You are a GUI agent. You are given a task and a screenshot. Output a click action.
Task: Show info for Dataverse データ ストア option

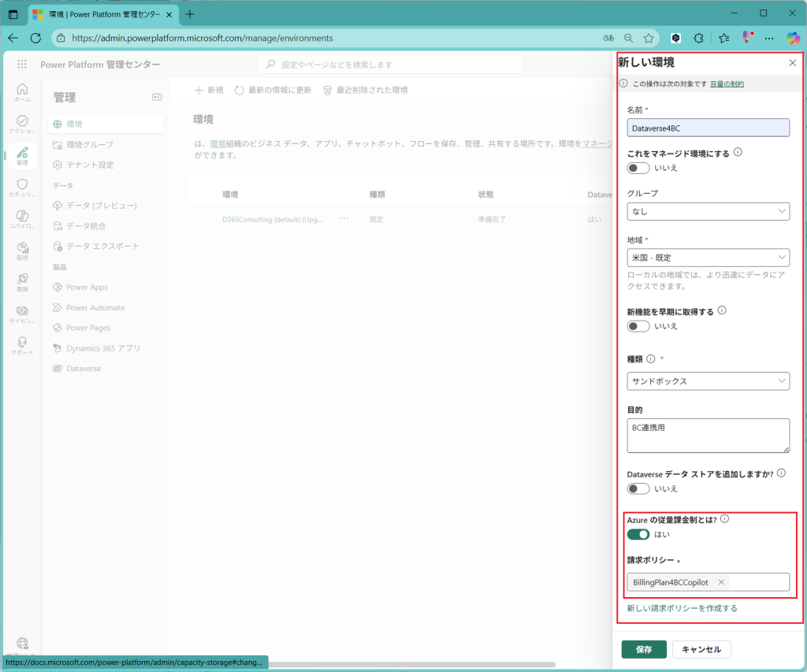pyautogui.click(x=781, y=473)
